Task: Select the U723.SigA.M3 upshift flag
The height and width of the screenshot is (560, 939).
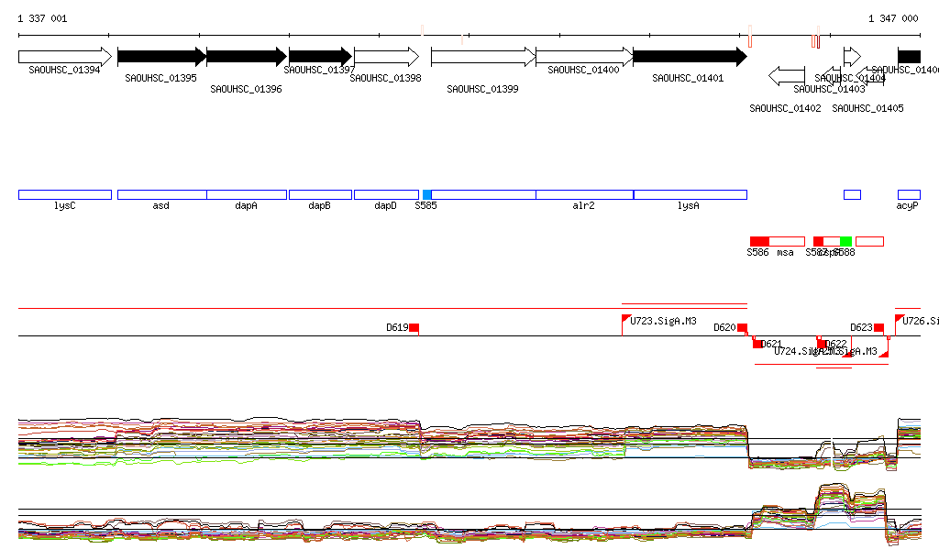Action: 626,319
